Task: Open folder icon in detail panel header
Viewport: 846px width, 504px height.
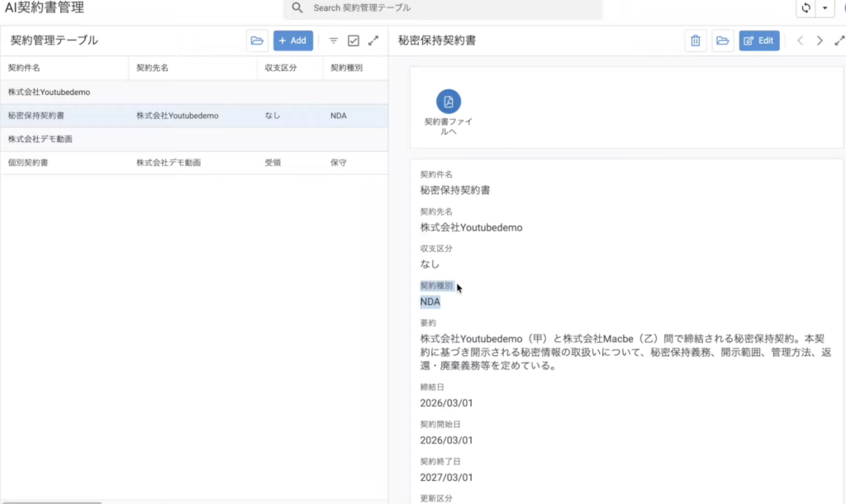Action: pos(723,40)
